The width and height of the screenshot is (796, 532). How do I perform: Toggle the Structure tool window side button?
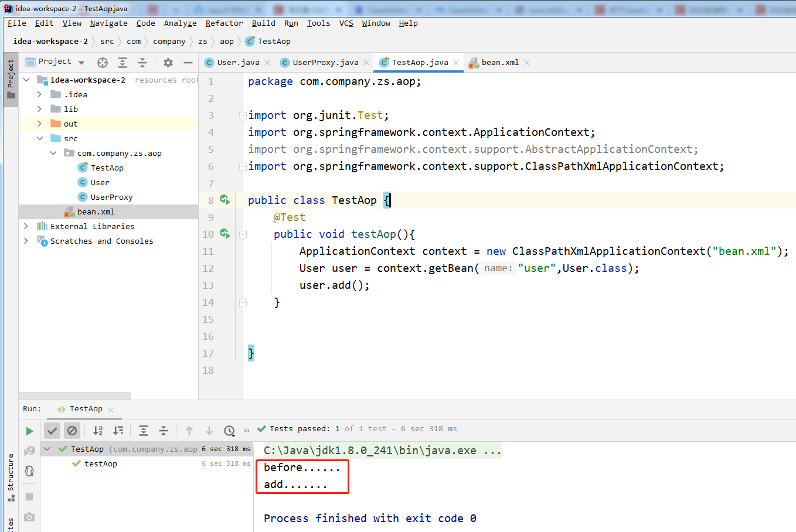[11, 478]
